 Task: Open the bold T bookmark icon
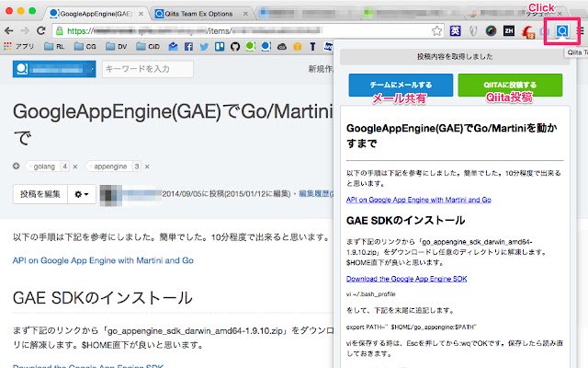point(312,47)
